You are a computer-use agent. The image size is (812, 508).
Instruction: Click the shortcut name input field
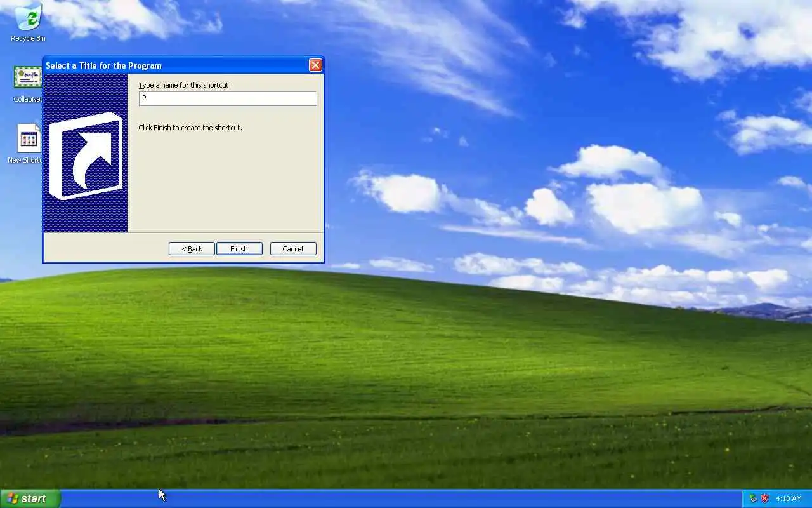tap(228, 98)
